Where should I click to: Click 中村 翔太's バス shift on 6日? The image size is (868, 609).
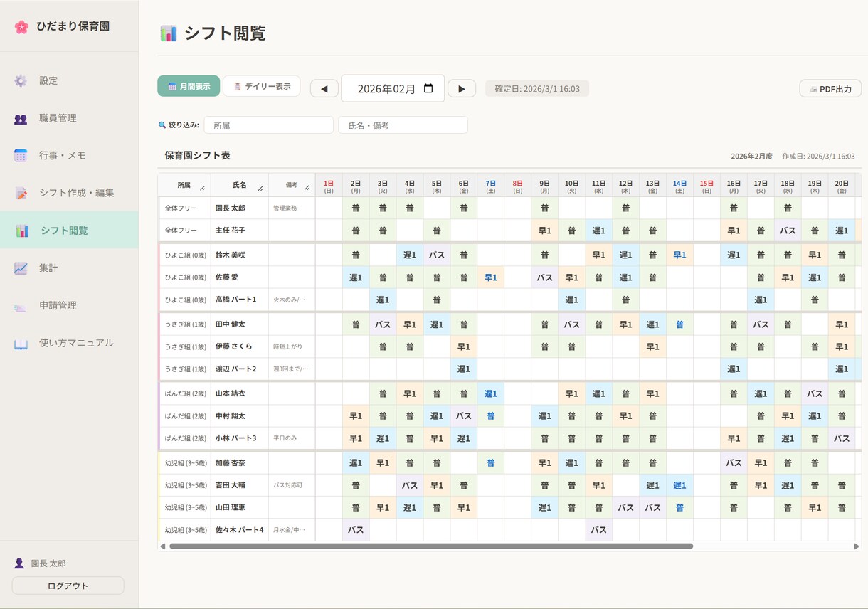coord(464,416)
